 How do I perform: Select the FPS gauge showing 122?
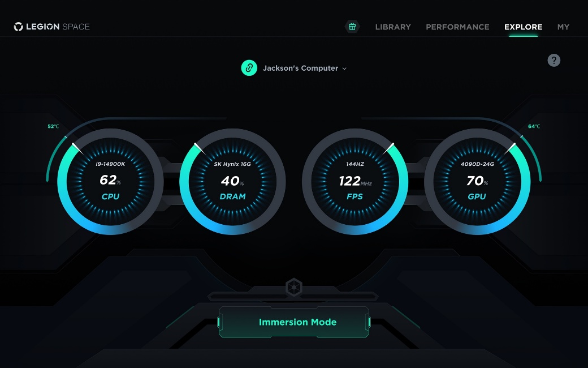[355, 181]
